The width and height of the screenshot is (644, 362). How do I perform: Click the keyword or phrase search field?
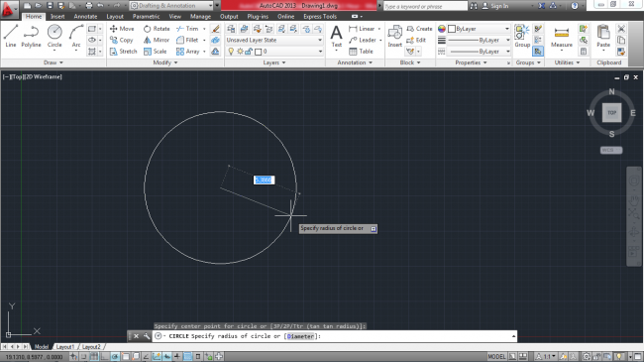[x=425, y=6]
